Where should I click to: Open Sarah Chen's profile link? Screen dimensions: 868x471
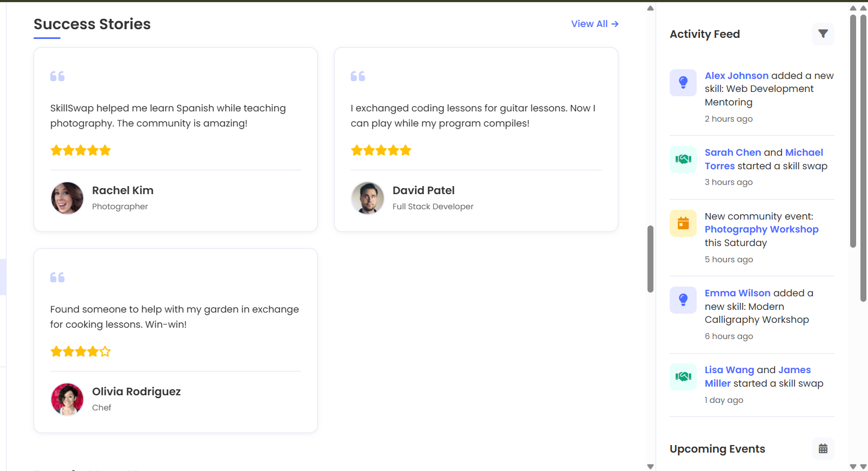point(732,152)
